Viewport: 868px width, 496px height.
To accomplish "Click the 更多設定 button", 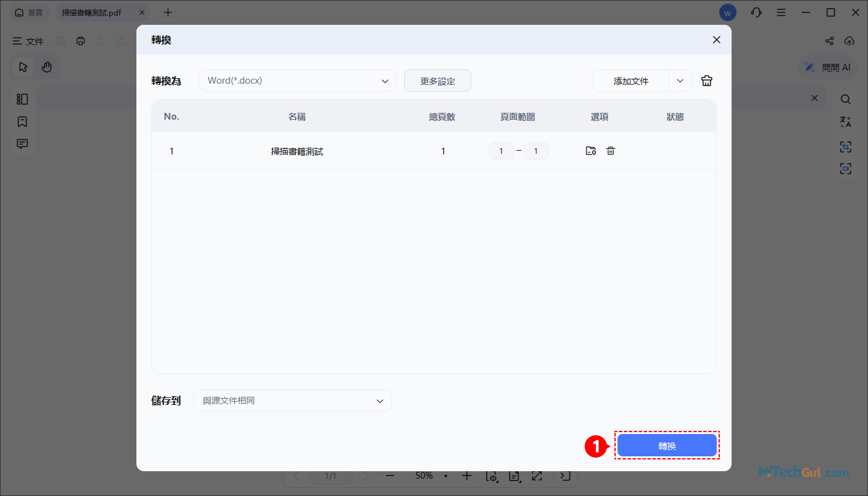I will 438,81.
